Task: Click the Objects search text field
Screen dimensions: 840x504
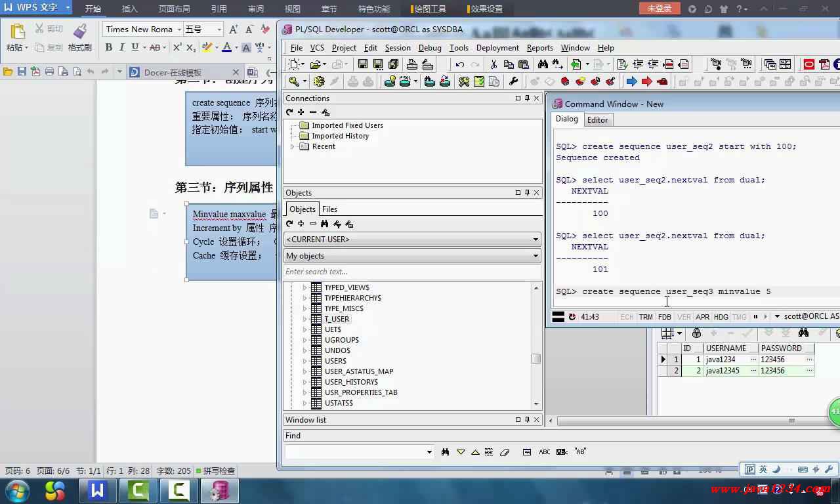Action: point(412,272)
